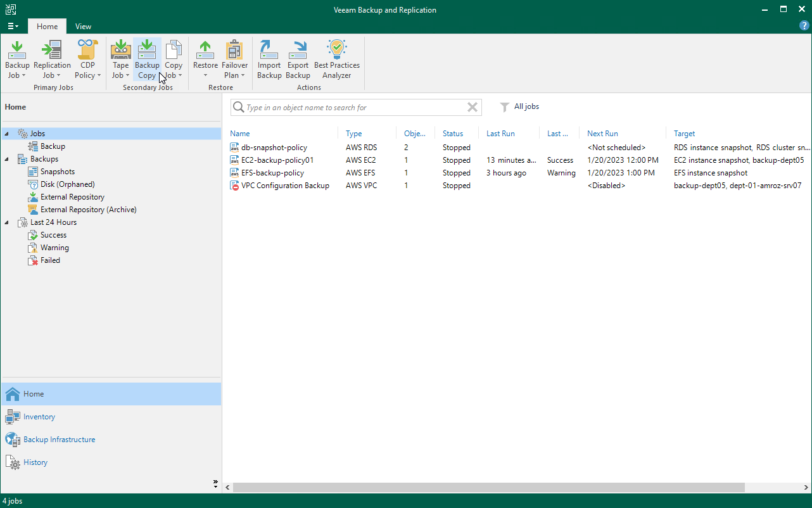Open the help question mark icon

pyautogui.click(x=804, y=26)
